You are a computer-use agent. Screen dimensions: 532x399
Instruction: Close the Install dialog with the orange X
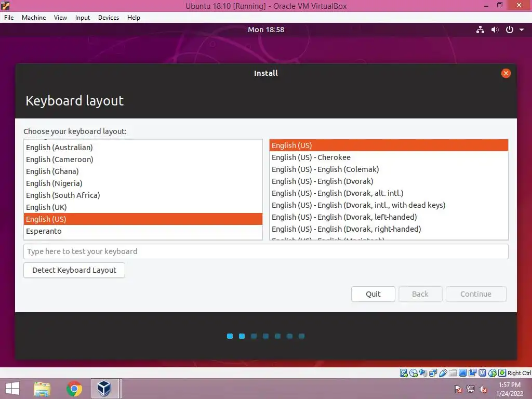(506, 73)
